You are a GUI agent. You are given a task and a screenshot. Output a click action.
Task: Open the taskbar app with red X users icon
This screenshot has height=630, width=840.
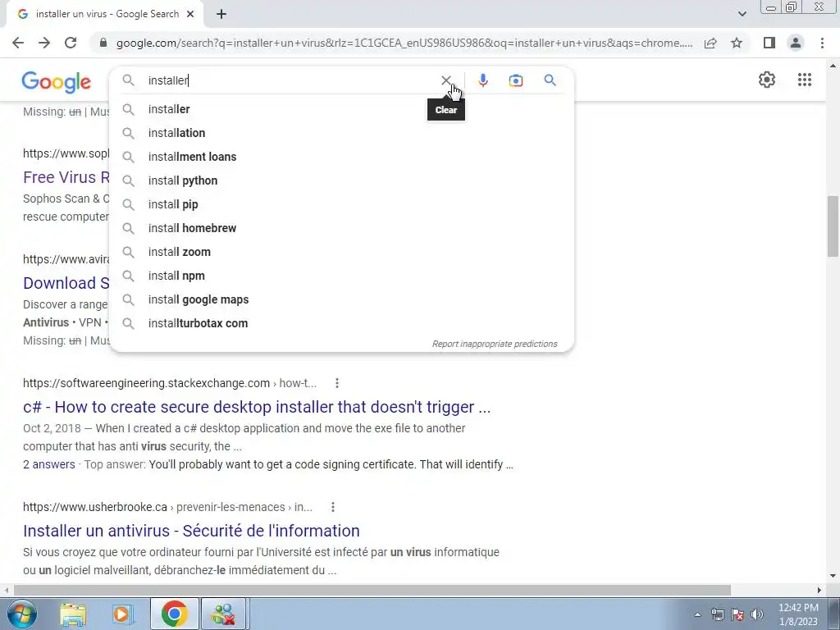point(223,614)
